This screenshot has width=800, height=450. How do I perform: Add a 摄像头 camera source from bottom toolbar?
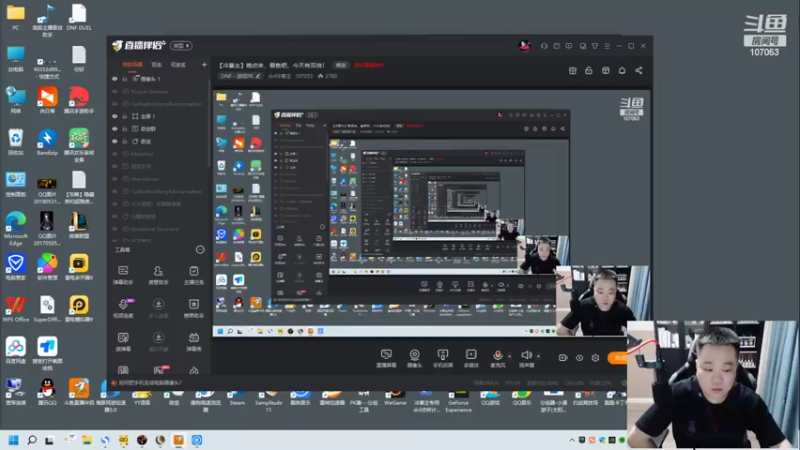click(x=414, y=358)
